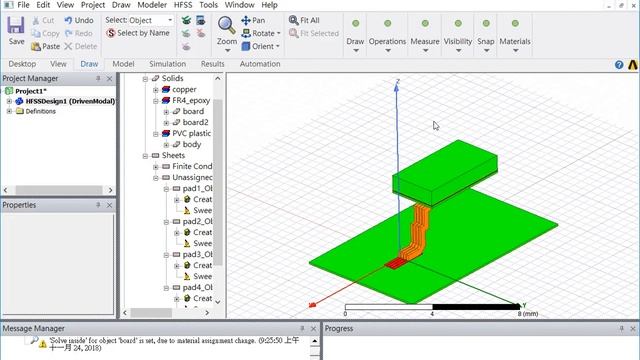
Task: Open the Tools menu
Action: coord(208,5)
